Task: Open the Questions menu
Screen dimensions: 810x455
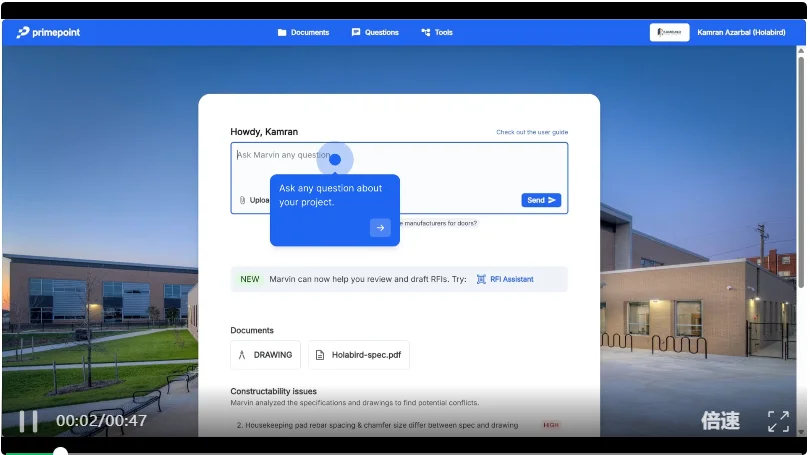Action: click(x=375, y=32)
